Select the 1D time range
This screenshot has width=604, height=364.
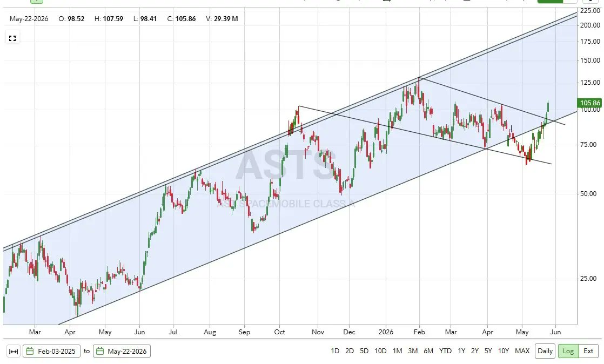coord(335,351)
